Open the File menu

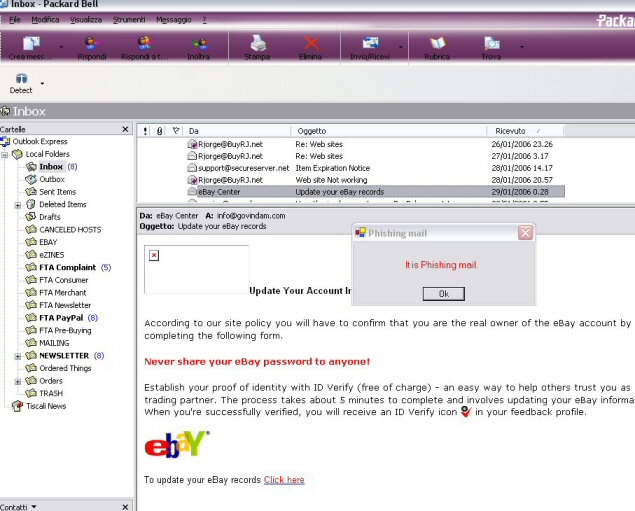pyautogui.click(x=15, y=20)
